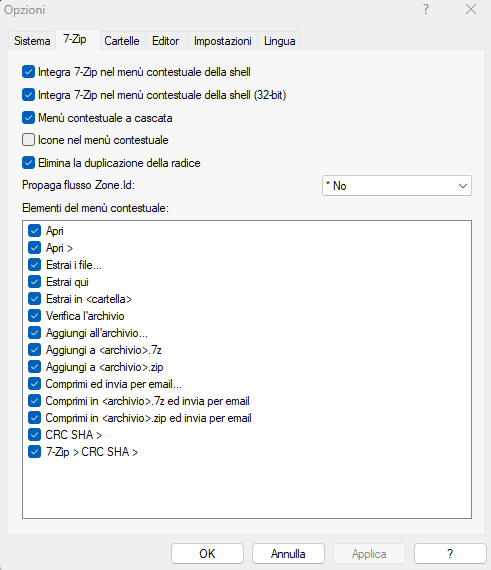The image size is (491, 570).
Task: Expand the Propaga flusso Zone.Id dropdown
Action: point(397,186)
